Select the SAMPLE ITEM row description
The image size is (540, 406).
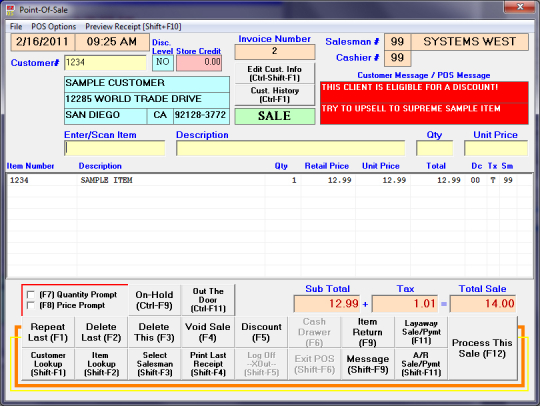tap(106, 180)
